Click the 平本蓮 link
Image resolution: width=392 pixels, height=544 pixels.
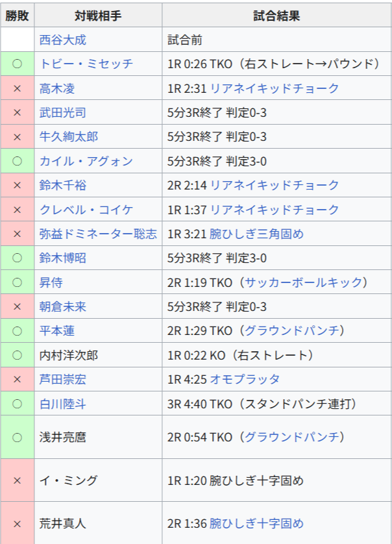[57, 330]
